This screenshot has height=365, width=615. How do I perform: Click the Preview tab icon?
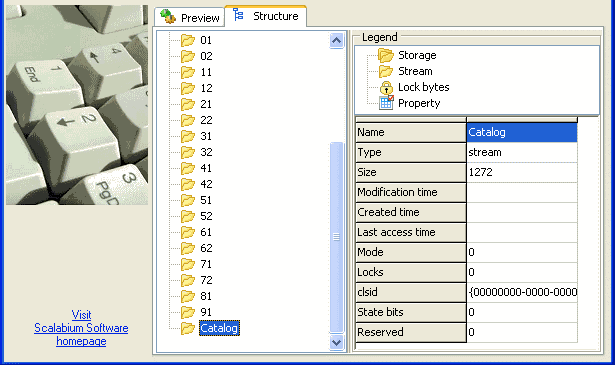[168, 16]
